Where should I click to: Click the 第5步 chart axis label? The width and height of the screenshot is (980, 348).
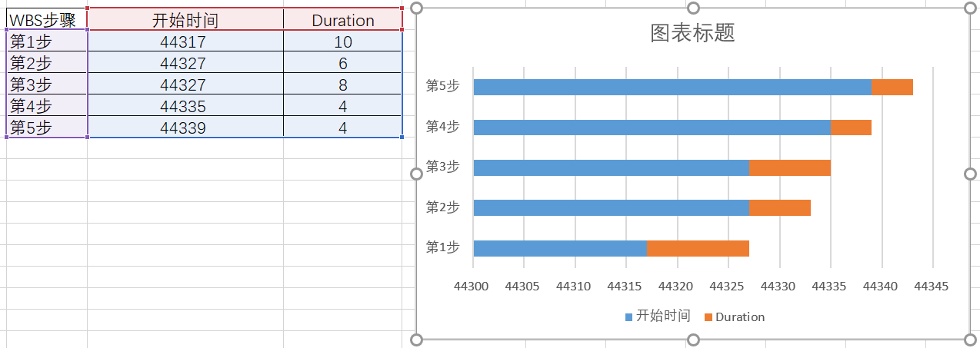tap(443, 86)
